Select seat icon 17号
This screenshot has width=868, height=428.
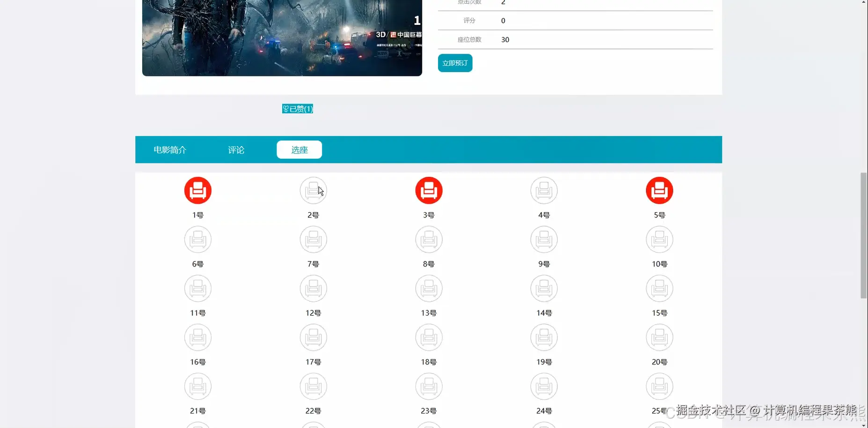pos(313,337)
